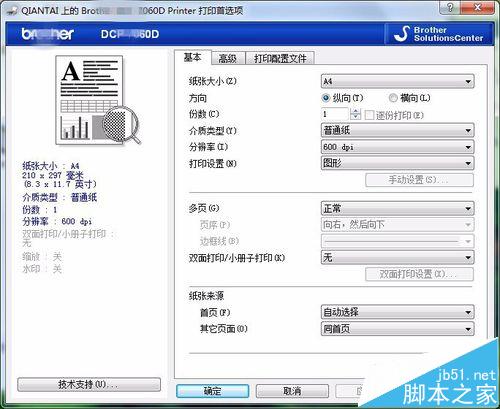Open the duplex/booklet (双面打印/小册子打印) dropdown
Viewport: 500px width, 409px height.
[397, 257]
